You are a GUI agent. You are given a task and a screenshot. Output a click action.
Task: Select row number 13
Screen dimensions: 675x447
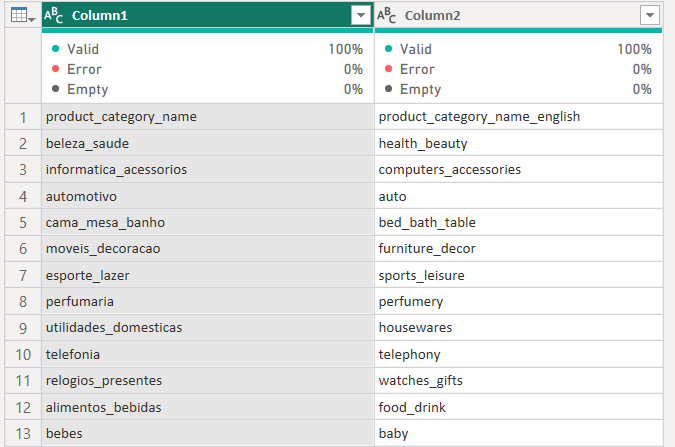click(23, 433)
